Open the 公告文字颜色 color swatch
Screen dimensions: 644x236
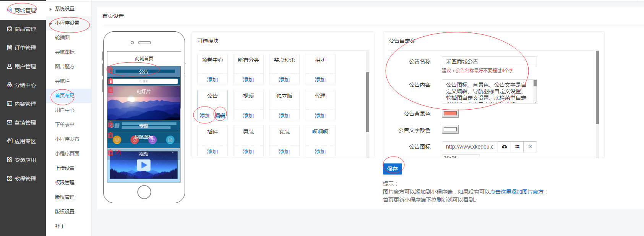coord(450,129)
